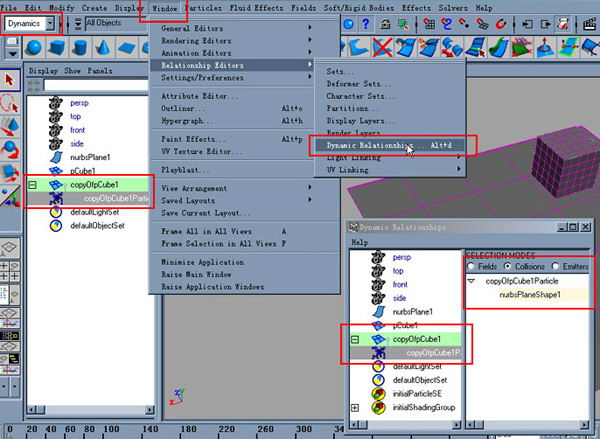Select nurbsPlane1 in Dynamic Relationships list

pos(412,312)
